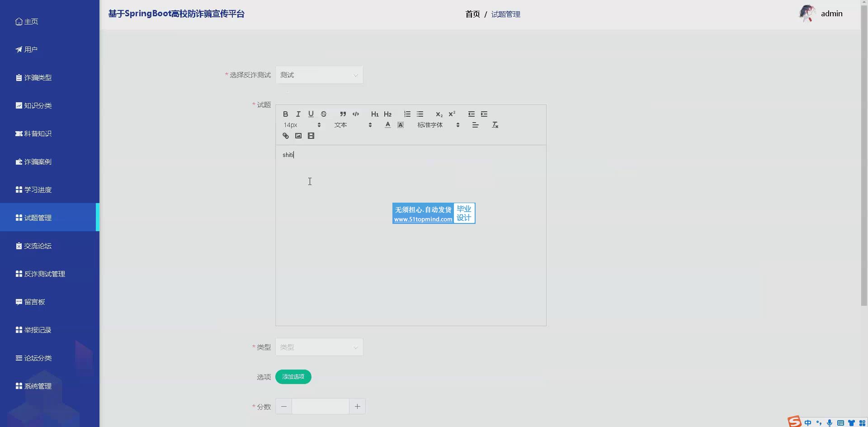This screenshot has height=427, width=868.
Task: Insert an image into the editor
Action: pos(298,136)
